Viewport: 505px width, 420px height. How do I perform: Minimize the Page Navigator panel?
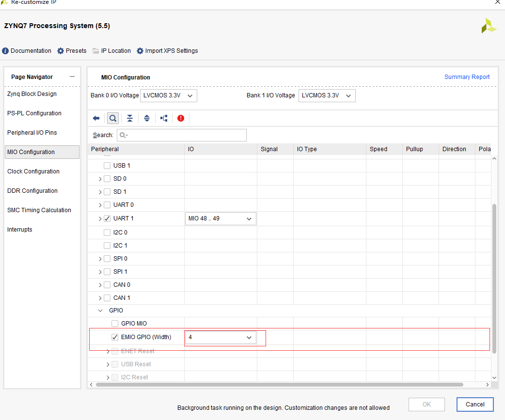tap(72, 77)
